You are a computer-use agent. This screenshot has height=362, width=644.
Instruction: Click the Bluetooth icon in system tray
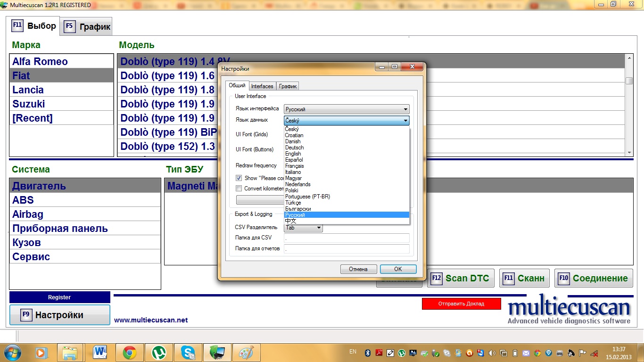tap(368, 353)
